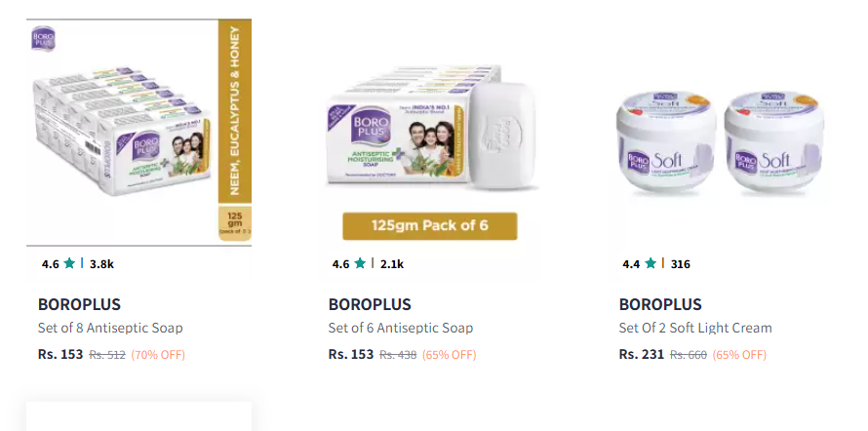The height and width of the screenshot is (431, 868).
Task: Click the BoroPlus logo on the 8-pack image
Action: pyautogui.click(x=44, y=39)
